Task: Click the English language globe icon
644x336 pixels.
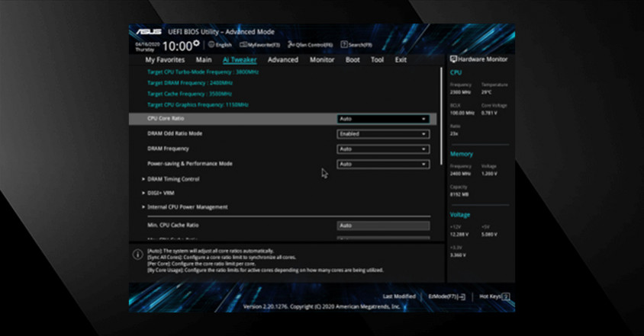Action: (211, 44)
